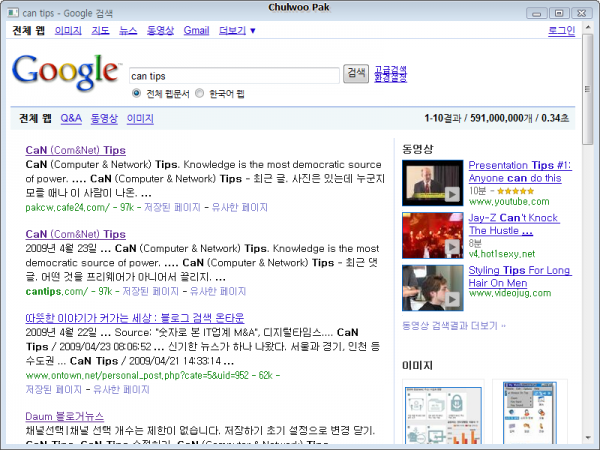Open similar pages for the cantips.com result
The height and width of the screenshot is (450, 600).
pos(218,292)
